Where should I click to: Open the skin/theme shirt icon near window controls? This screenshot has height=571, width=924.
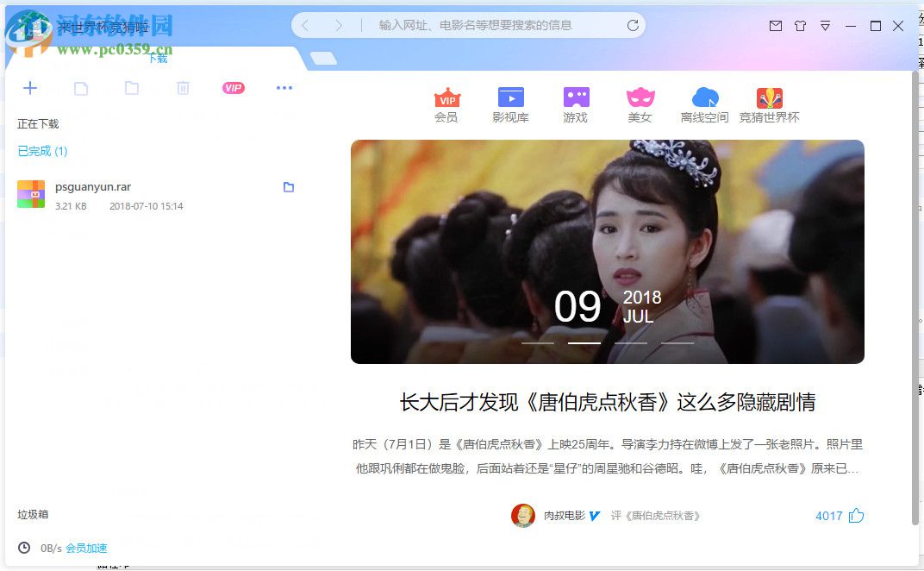[800, 26]
